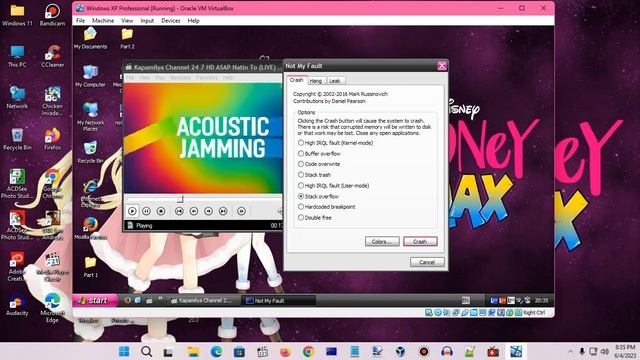Click the Colors... button
Screen dimensions: 640x360
382,242
